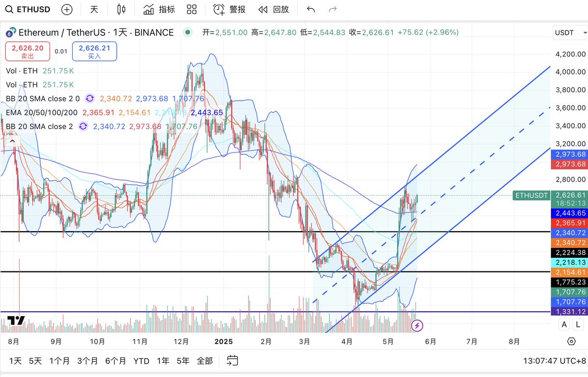Screen dimensions: 588x377
Task: Select the 1年 range tab
Action: click(x=163, y=361)
